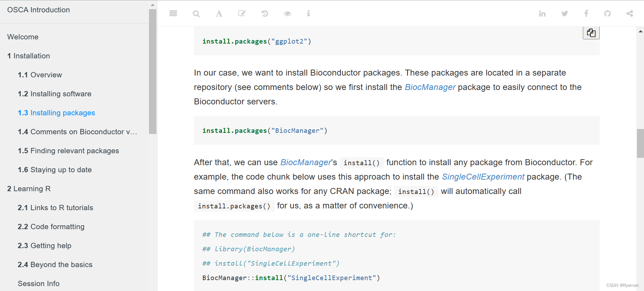Follow the SingleCellExperiment package link
The width and height of the screenshot is (644, 291).
483,177
